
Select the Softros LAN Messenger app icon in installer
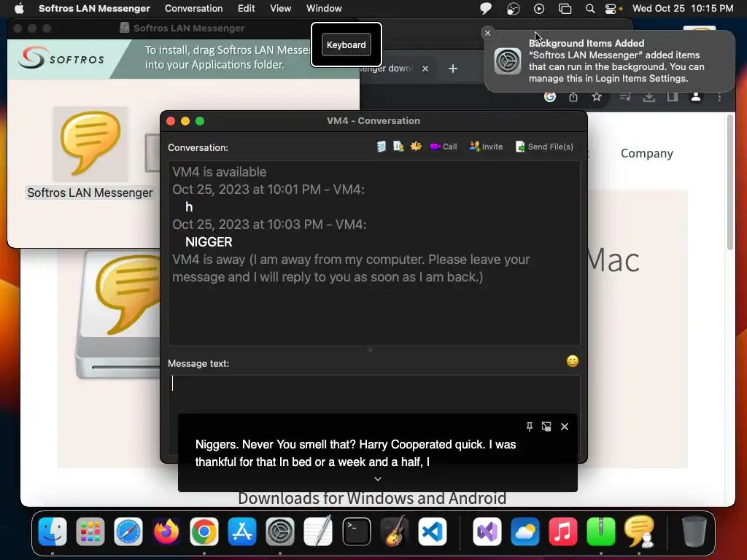point(90,144)
